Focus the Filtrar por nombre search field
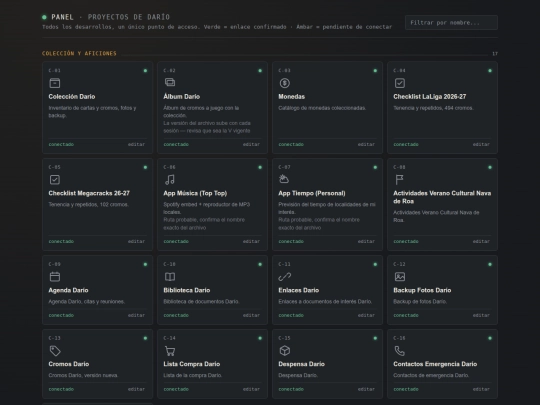This screenshot has width=540, height=405. (x=451, y=23)
